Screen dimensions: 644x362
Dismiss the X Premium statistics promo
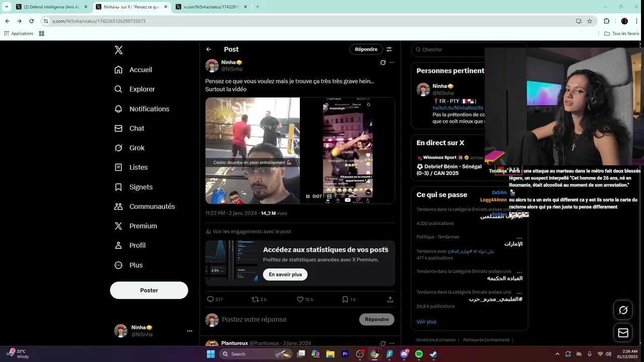386,248
